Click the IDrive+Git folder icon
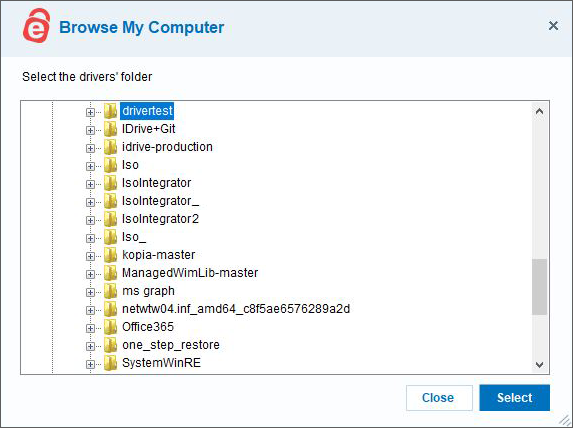Screen dimensions: 573x428 pyautogui.click(x=110, y=129)
